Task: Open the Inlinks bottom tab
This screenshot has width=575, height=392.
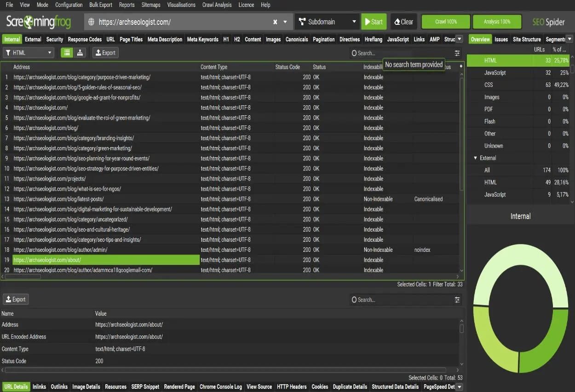Action: pyautogui.click(x=39, y=387)
